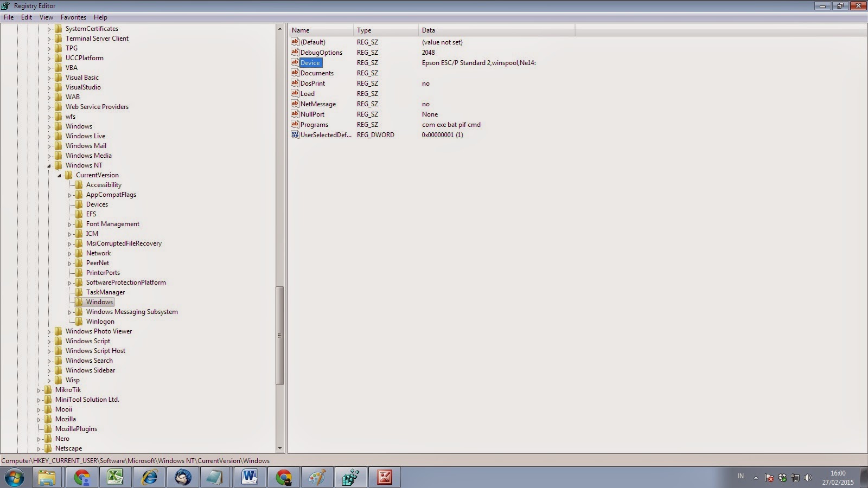Expand the SystemCertificates key
This screenshot has width=868, height=488.
pyautogui.click(x=49, y=29)
